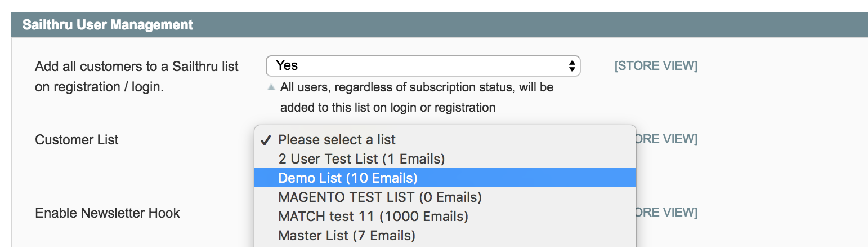Viewport: 868px width, 247px height.
Task: Choose MATCH test 11 (1000 Emails)
Action: tap(373, 217)
